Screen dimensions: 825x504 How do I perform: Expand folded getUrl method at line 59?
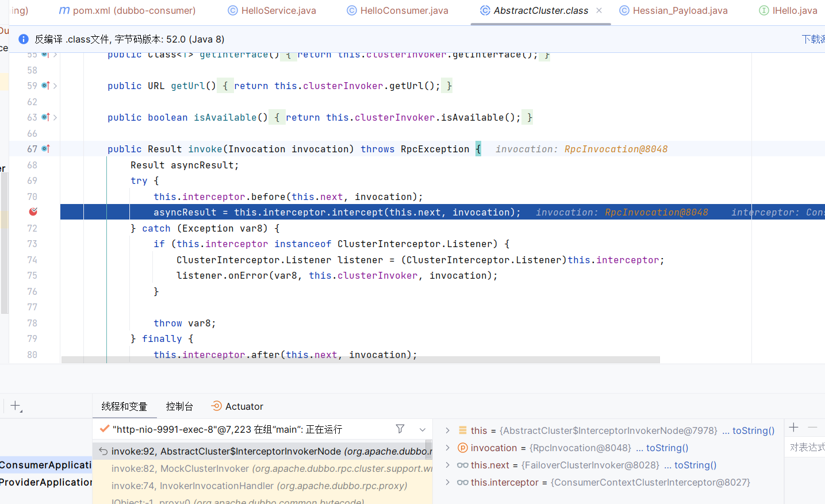coord(55,86)
